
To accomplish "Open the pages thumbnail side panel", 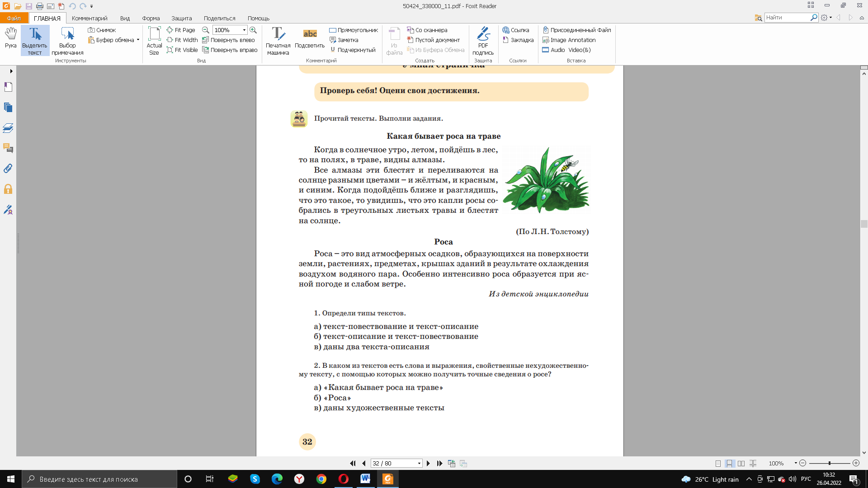I will [x=8, y=107].
